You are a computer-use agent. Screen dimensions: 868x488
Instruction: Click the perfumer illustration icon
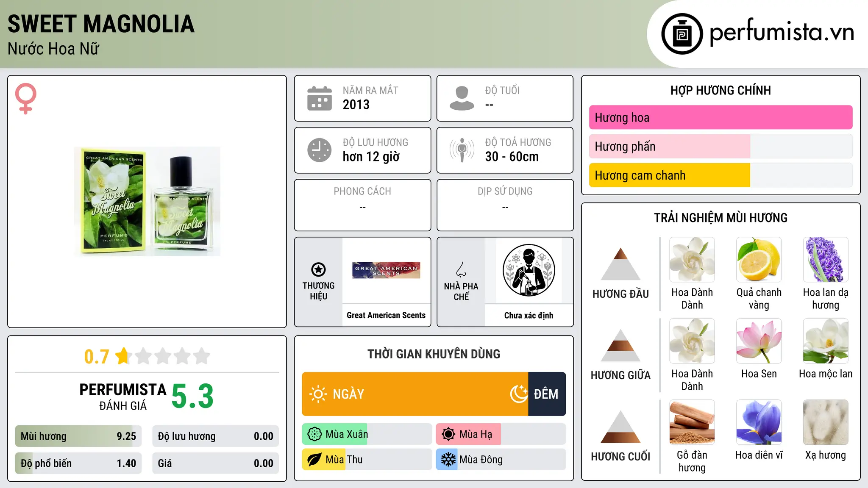(x=529, y=270)
